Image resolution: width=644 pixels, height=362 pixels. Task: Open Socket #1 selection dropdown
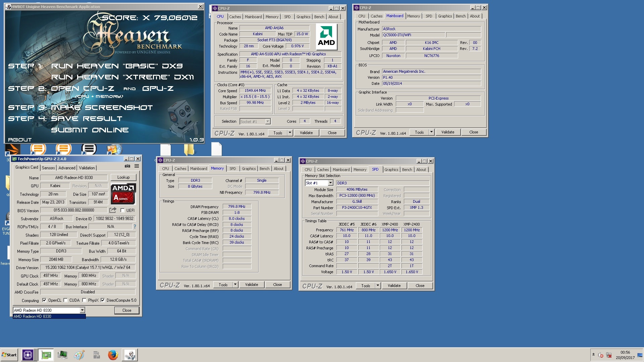[x=267, y=122]
